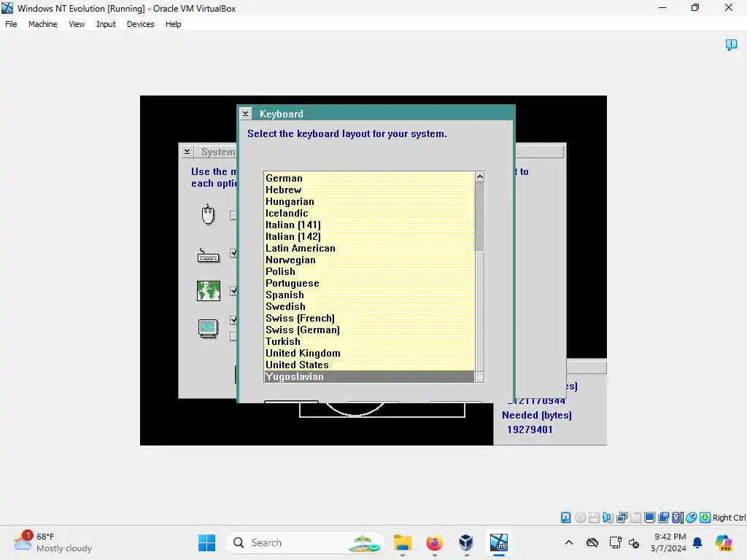The image size is (747, 560).
Task: Open the View menu
Action: pyautogui.click(x=77, y=24)
